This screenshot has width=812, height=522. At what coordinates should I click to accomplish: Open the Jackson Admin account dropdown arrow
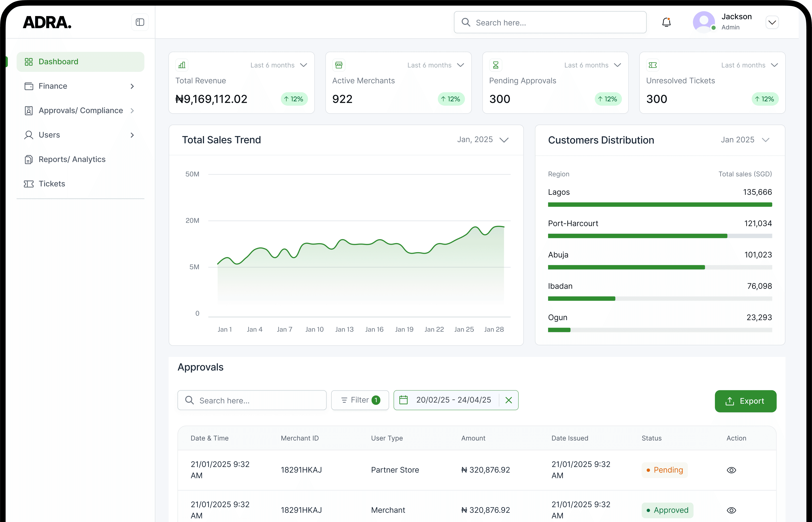[772, 22]
